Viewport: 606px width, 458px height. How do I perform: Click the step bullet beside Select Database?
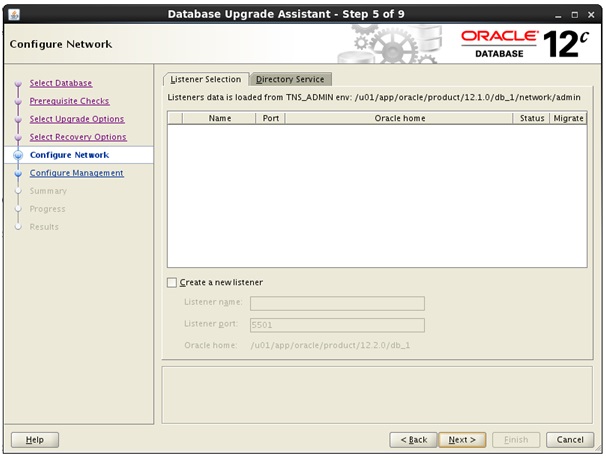(18, 84)
